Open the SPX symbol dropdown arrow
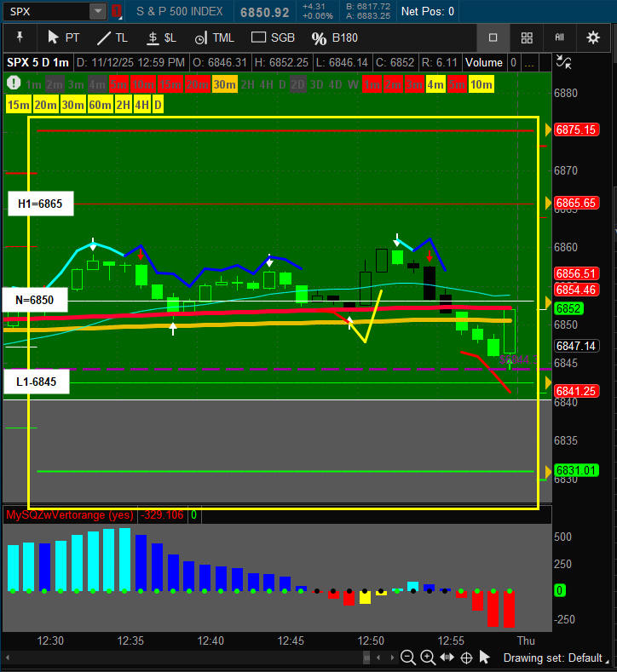The width and height of the screenshot is (617, 672). click(98, 11)
